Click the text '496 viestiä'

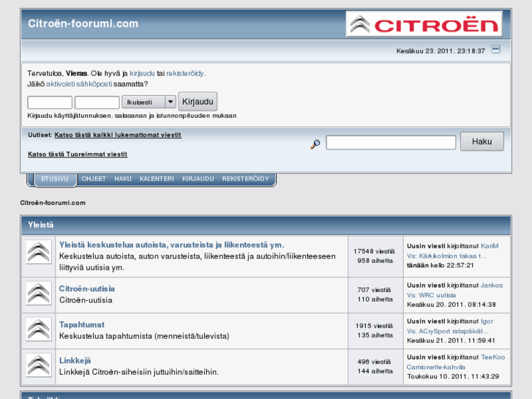click(x=374, y=362)
